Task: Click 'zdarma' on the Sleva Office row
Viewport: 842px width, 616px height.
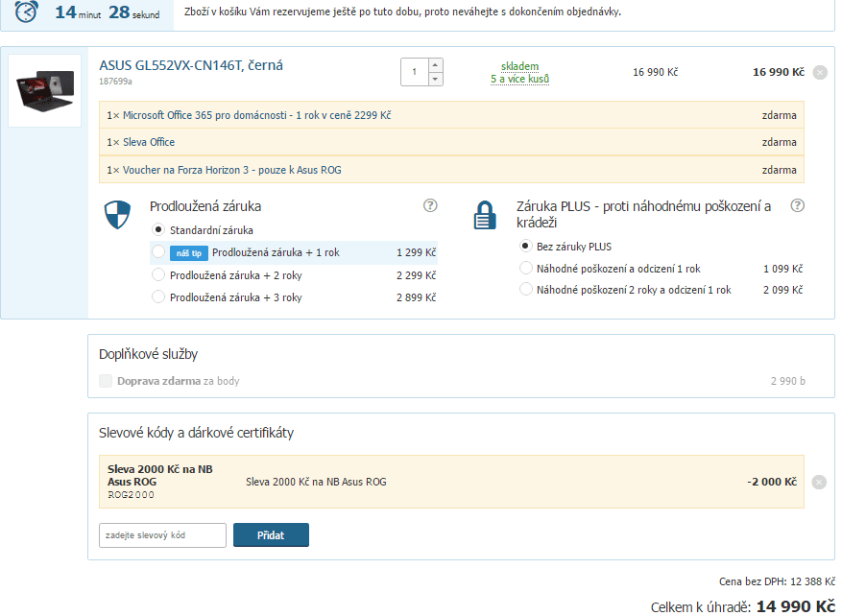Action: 780,142
